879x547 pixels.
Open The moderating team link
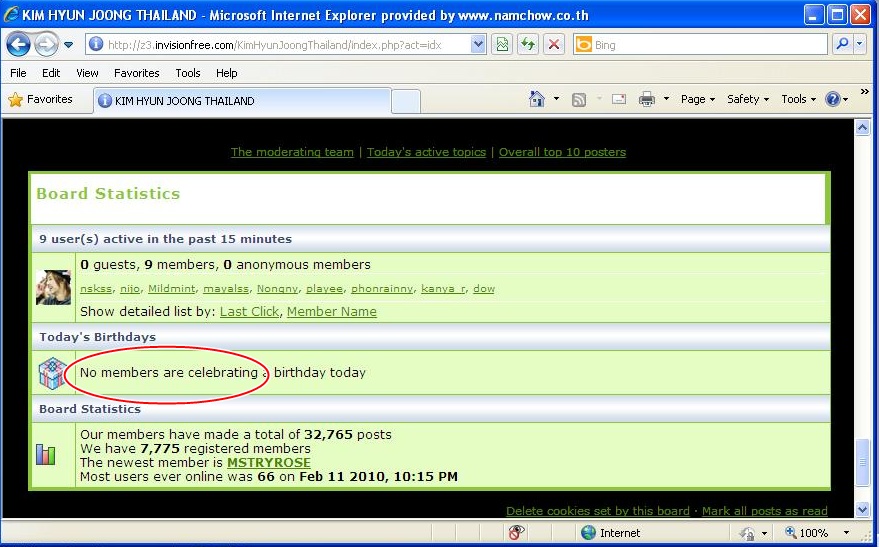click(x=292, y=152)
